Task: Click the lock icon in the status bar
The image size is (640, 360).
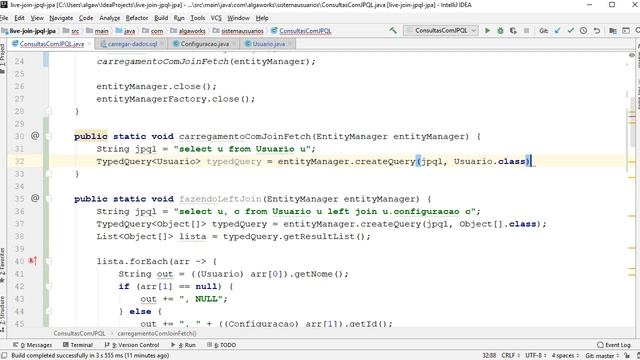Action: (627, 356)
